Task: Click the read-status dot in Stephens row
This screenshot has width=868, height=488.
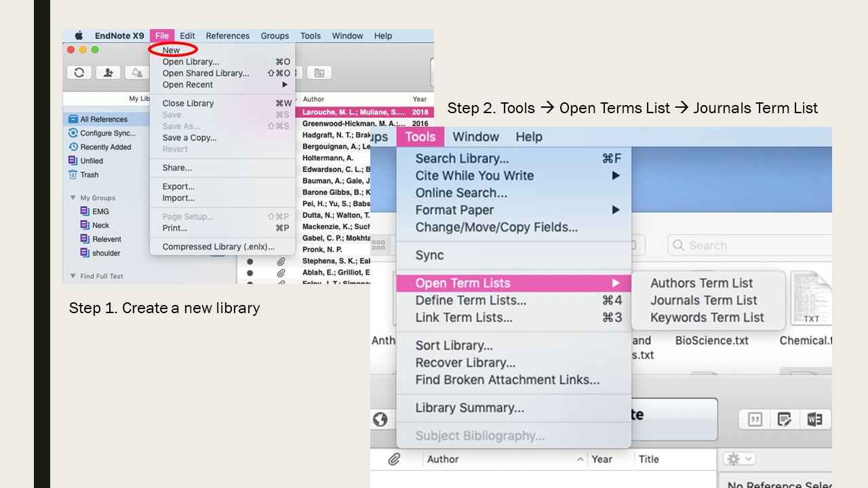Action: 250,261
